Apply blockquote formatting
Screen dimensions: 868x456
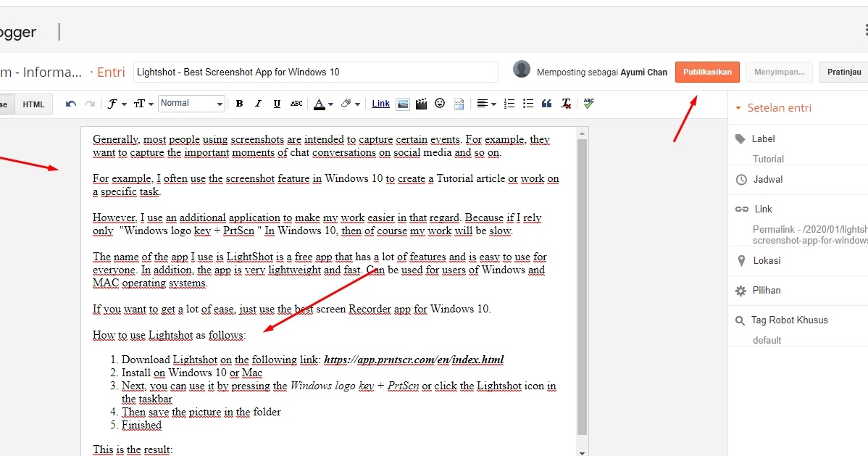point(547,104)
